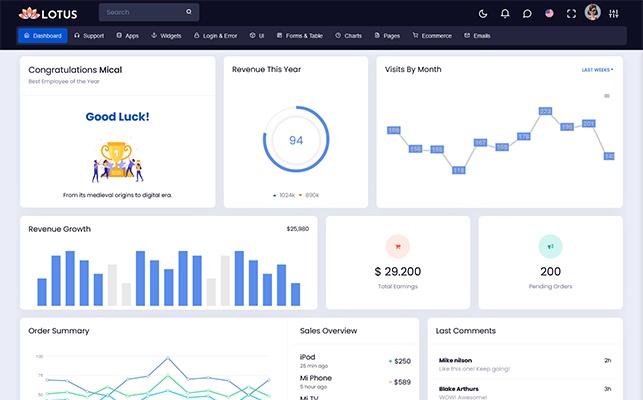This screenshot has width=643, height=400.
Task: Open the Last Weeks dropdown
Action: coord(597,70)
